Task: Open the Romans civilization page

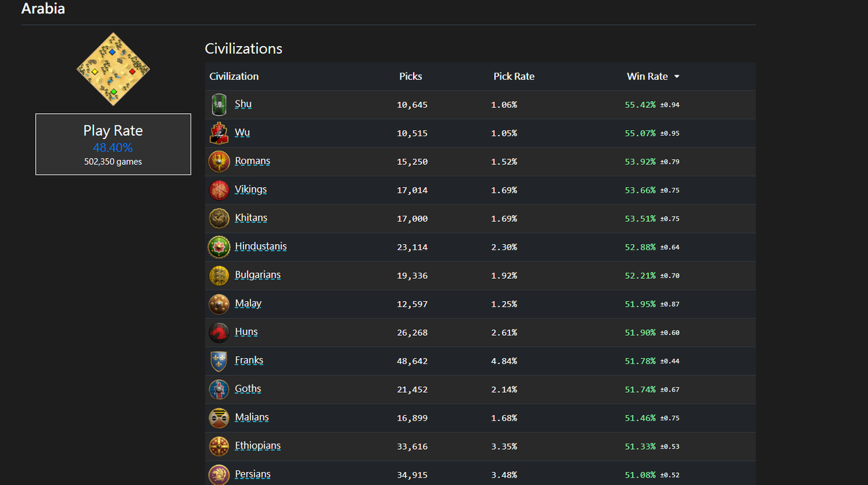Action: pos(252,161)
